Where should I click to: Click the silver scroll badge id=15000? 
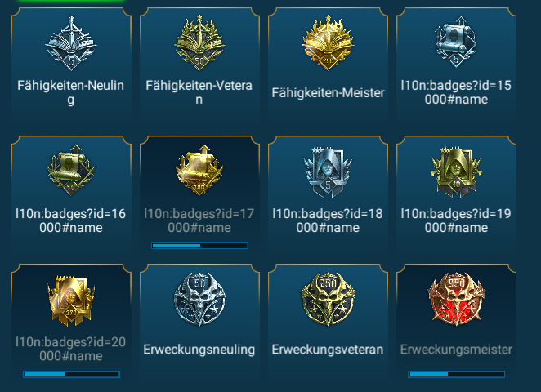[x=456, y=42]
